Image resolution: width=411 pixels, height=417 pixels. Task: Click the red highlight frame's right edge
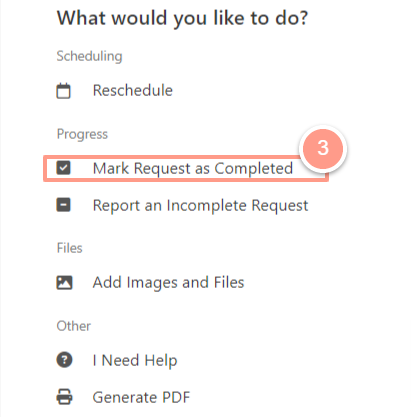pos(327,177)
